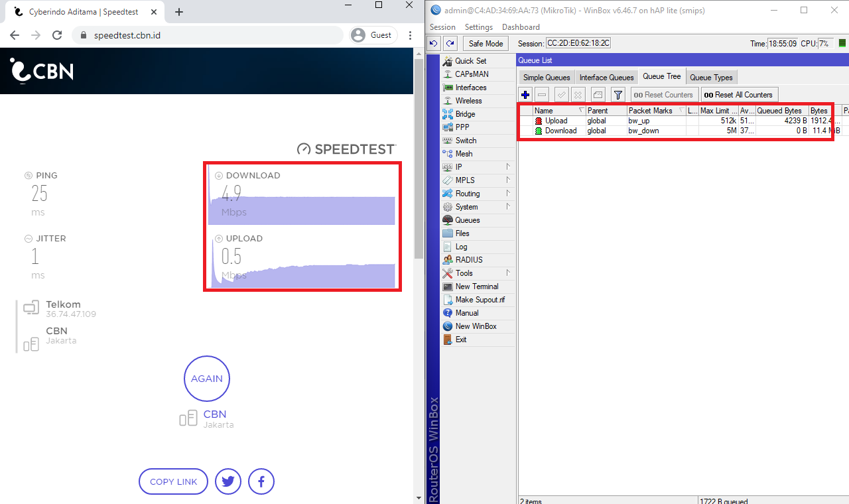The width and height of the screenshot is (849, 504).
Task: Click the Comment toolbar icon
Action: tap(598, 95)
